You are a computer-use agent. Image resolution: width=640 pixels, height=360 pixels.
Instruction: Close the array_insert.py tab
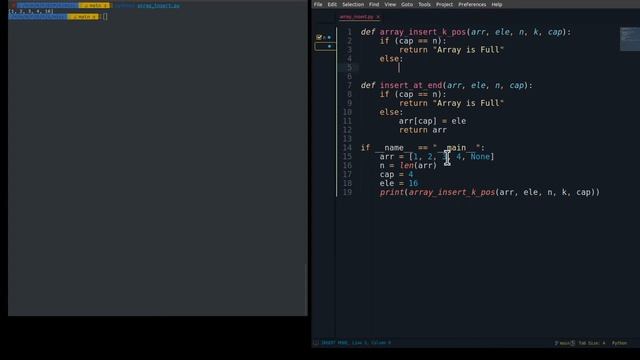tap(378, 17)
